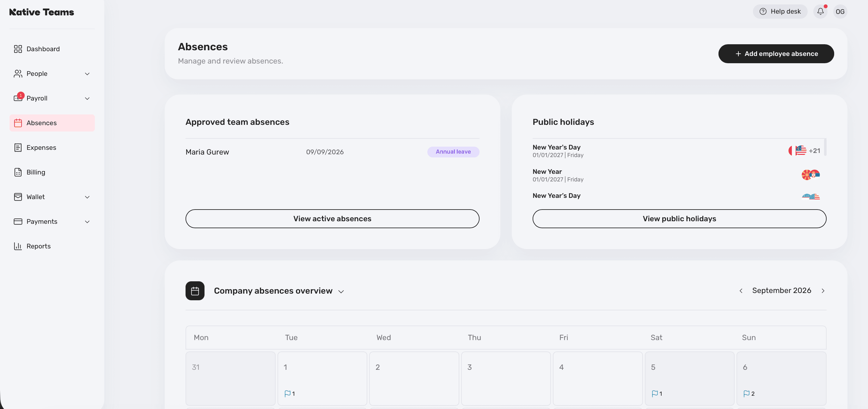This screenshot has width=868, height=409.
Task: Click the flag icons beside New Year holiday
Action: (810, 174)
